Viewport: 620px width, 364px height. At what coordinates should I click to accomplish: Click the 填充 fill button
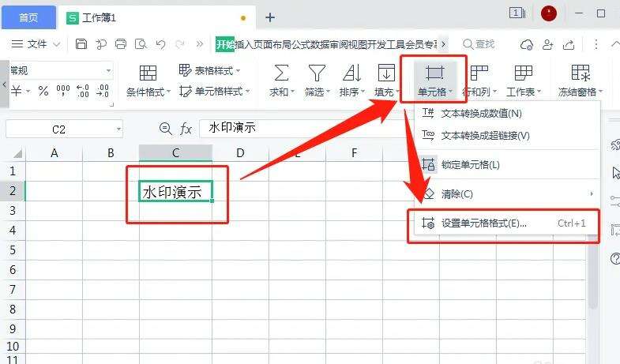386,81
